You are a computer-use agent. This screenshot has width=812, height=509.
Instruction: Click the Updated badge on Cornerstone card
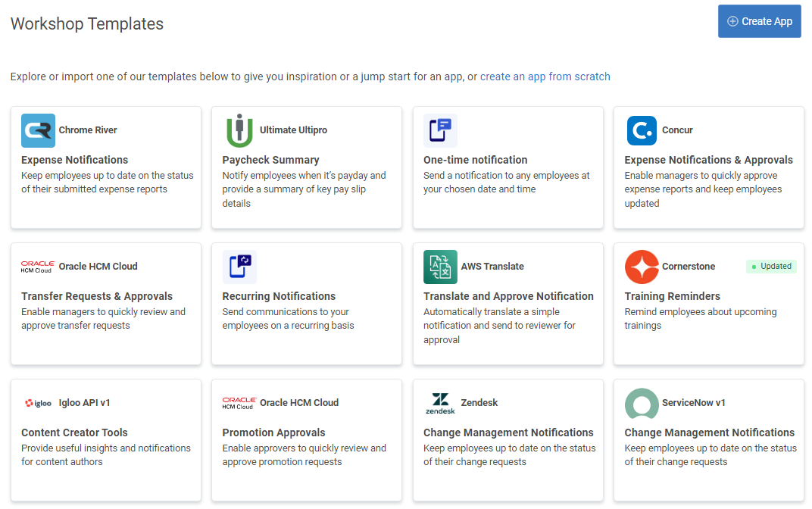pyautogui.click(x=772, y=266)
